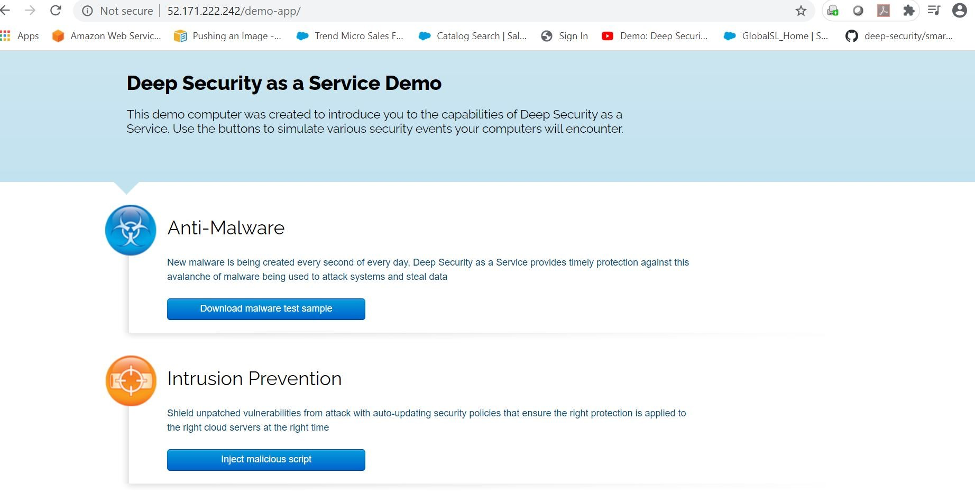977x502 pixels.
Task: Click the Anti-Malware heading
Action: (x=226, y=228)
